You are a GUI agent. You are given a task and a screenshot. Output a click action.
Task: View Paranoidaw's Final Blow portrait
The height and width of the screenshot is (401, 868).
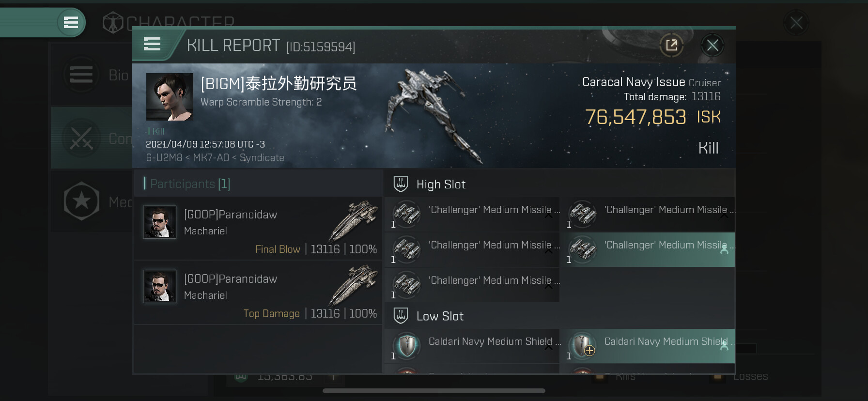(x=160, y=222)
